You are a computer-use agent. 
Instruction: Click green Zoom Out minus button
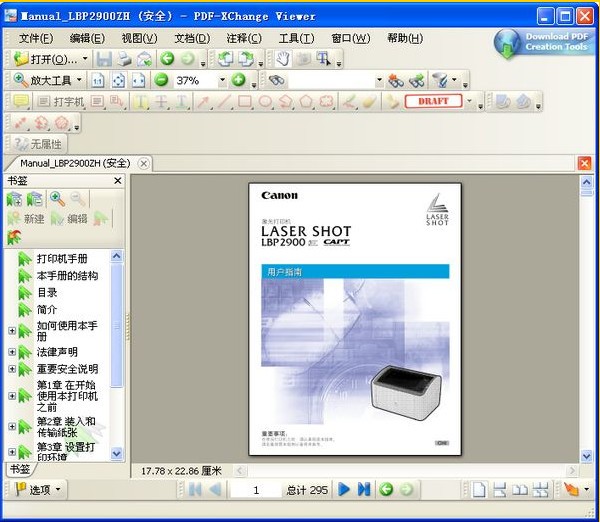tap(161, 80)
